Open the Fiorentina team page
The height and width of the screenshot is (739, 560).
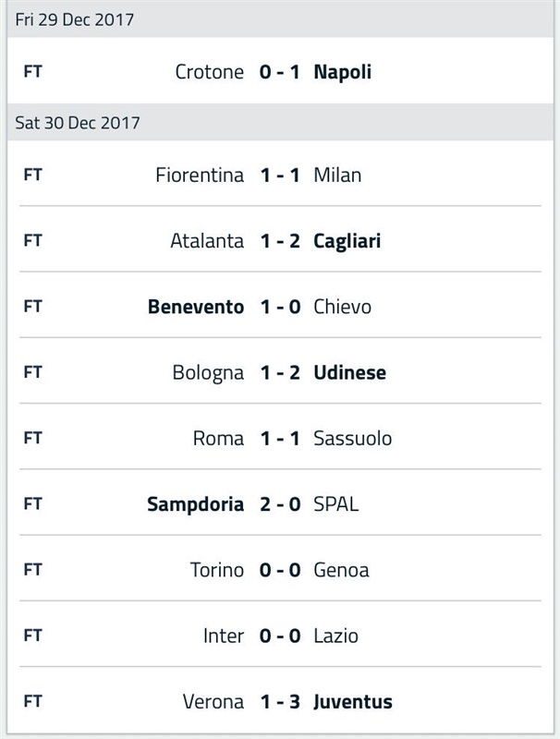click(200, 176)
